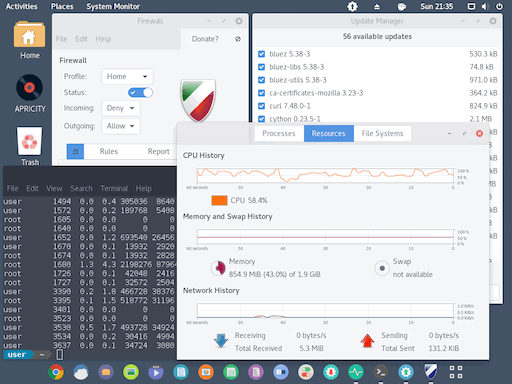
Task: Uncheck cython 0.23.5-1 update
Action: tap(262, 119)
